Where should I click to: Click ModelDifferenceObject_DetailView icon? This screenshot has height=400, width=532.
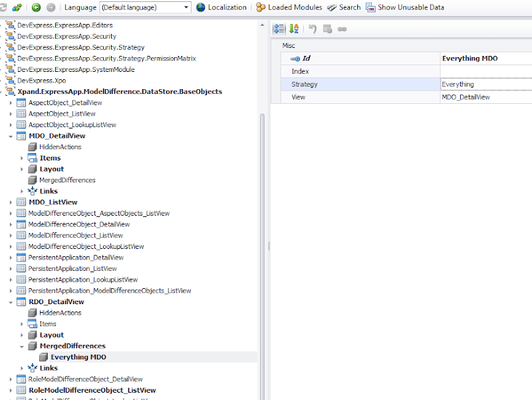pos(21,224)
